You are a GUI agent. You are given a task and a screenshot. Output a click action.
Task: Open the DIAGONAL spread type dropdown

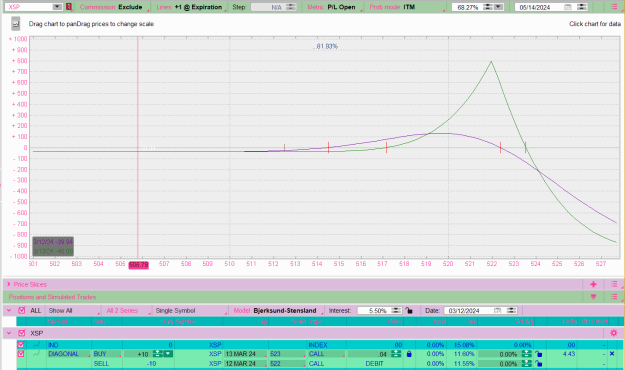pos(69,354)
